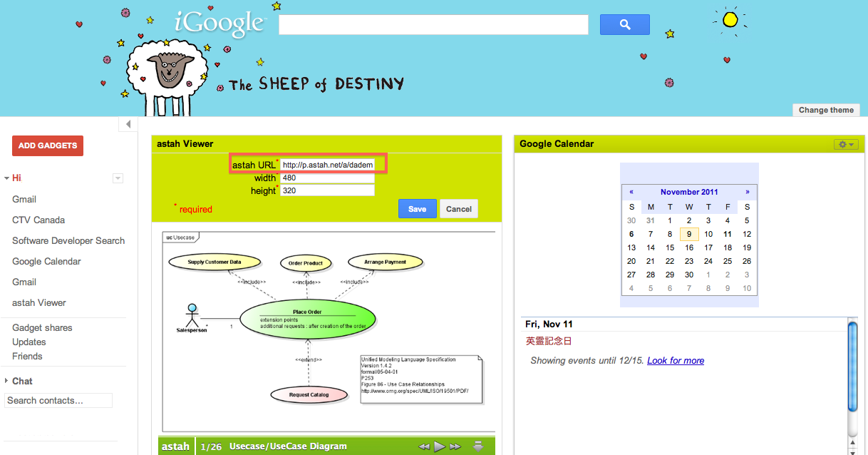Go to next month in calendar
The height and width of the screenshot is (455, 868).
[747, 192]
